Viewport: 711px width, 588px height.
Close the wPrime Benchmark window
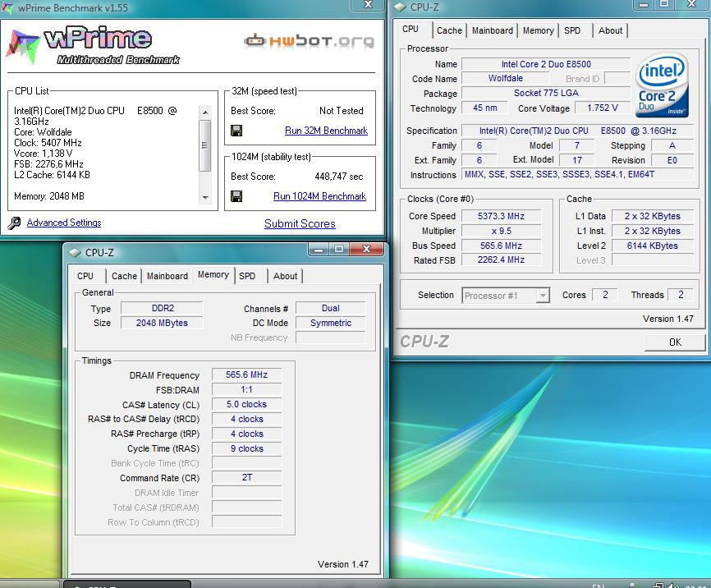368,5
